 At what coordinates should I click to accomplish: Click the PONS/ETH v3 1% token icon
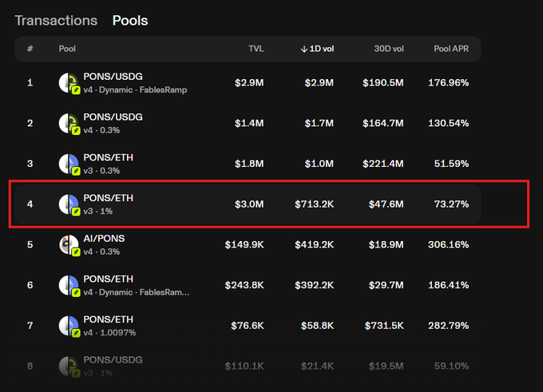[x=69, y=204]
